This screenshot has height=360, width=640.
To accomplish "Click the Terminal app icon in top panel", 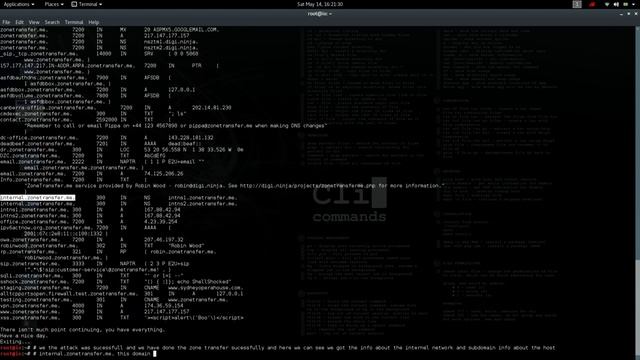I will point(74,4).
